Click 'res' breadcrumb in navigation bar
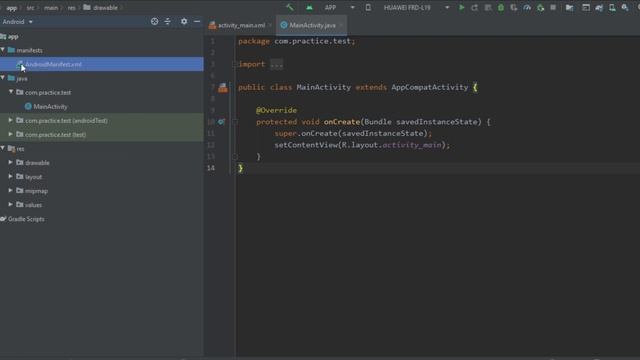Screen dimensions: 640x360 click(x=71, y=8)
